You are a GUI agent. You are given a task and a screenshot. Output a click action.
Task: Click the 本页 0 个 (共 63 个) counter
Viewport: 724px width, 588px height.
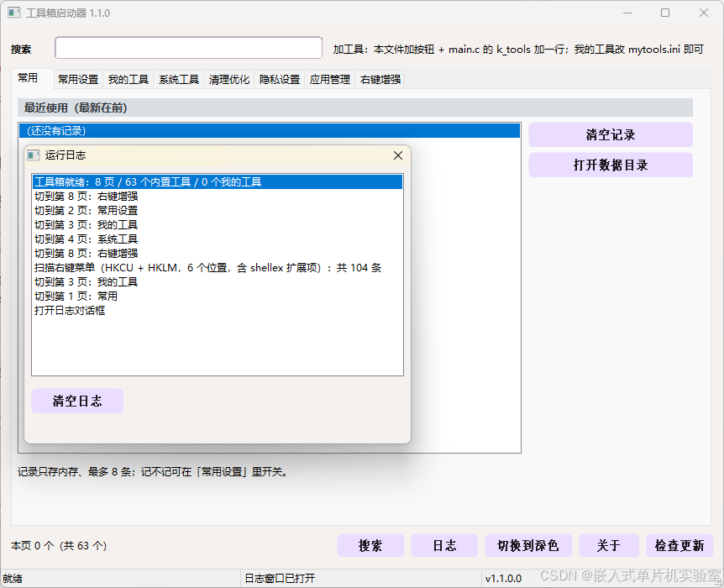pyautogui.click(x=59, y=545)
